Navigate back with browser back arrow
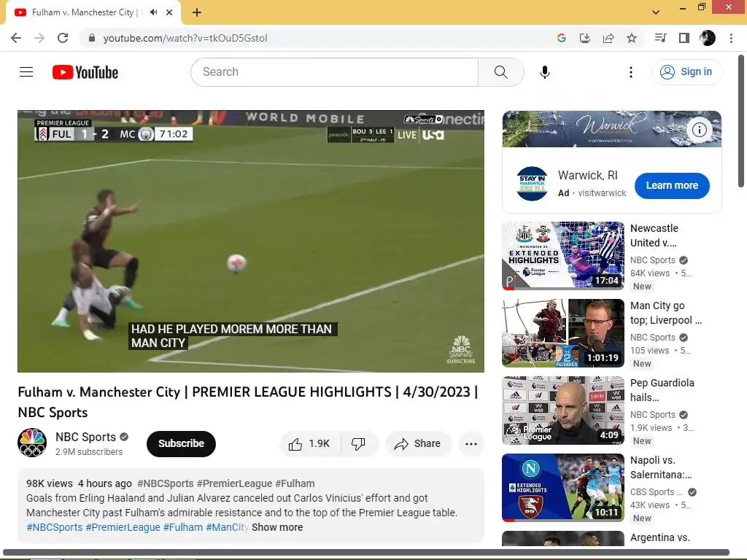The height and width of the screenshot is (560, 747). (x=16, y=38)
